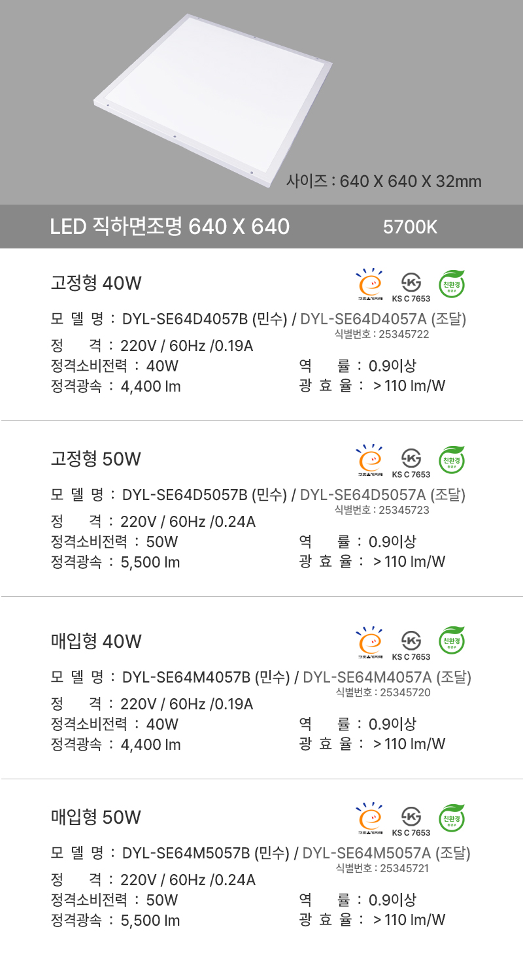Select model name DYL-SE64M5057B (민수)
Screen dimensions: 523x980
pos(205,853)
